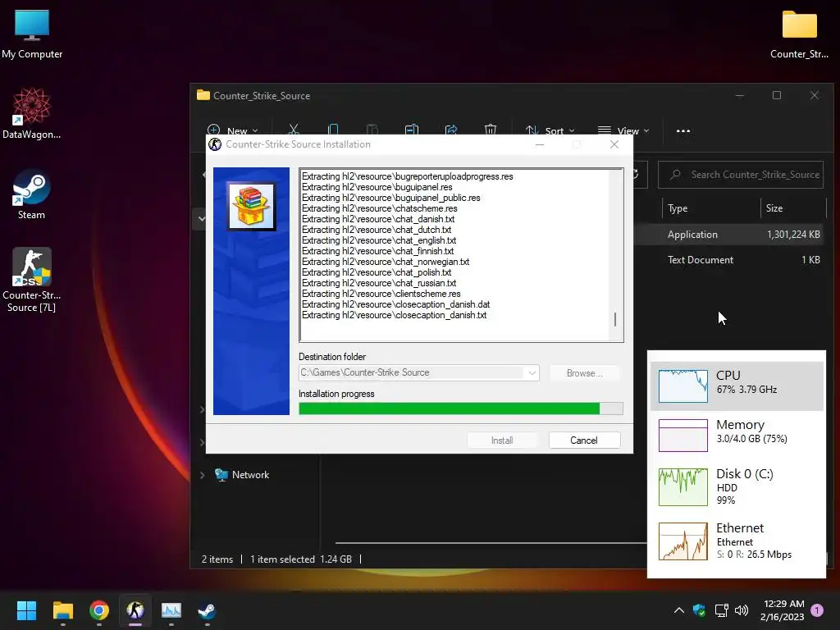Open My Computer desktop icon
Screen dimensions: 840x630
pos(32,34)
